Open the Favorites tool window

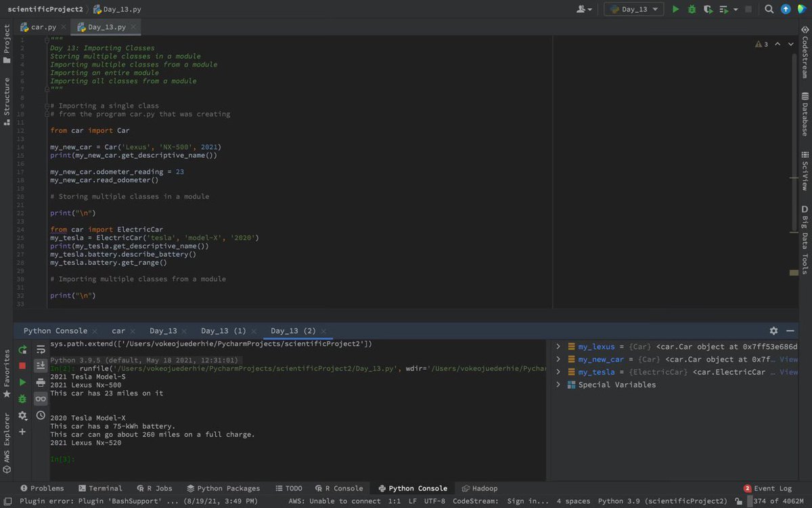(x=7, y=374)
